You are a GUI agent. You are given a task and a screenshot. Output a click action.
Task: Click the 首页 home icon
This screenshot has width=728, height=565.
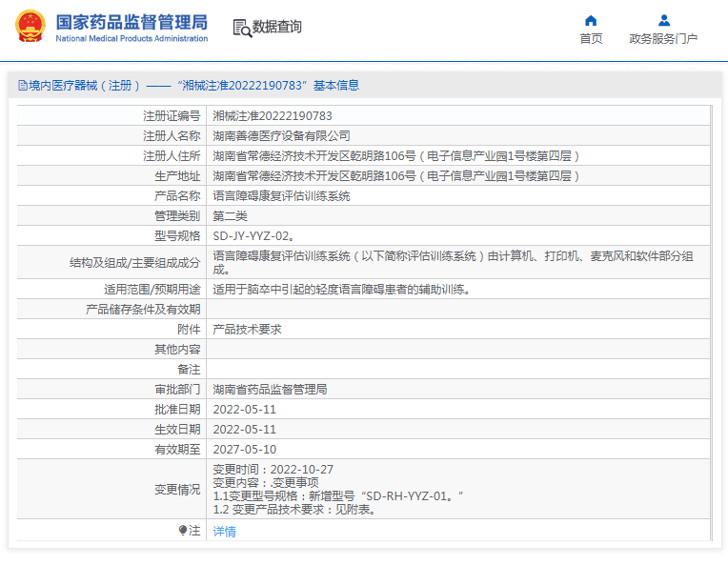point(591,20)
